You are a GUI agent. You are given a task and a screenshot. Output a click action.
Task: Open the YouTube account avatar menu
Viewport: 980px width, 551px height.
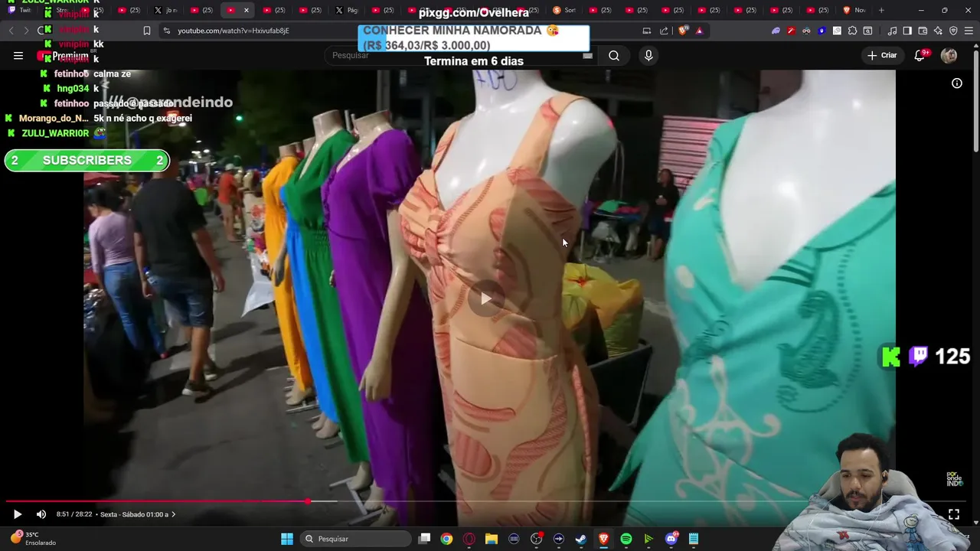[949, 55]
